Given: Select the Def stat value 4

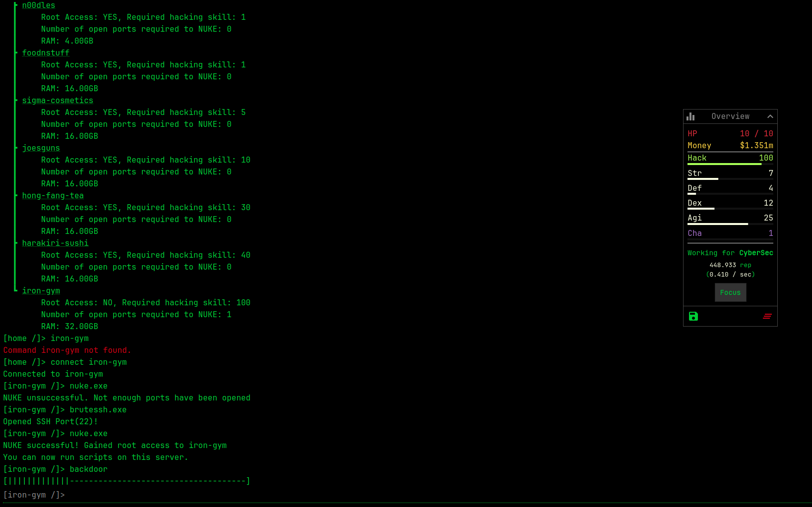Looking at the screenshot, I should click(771, 188).
